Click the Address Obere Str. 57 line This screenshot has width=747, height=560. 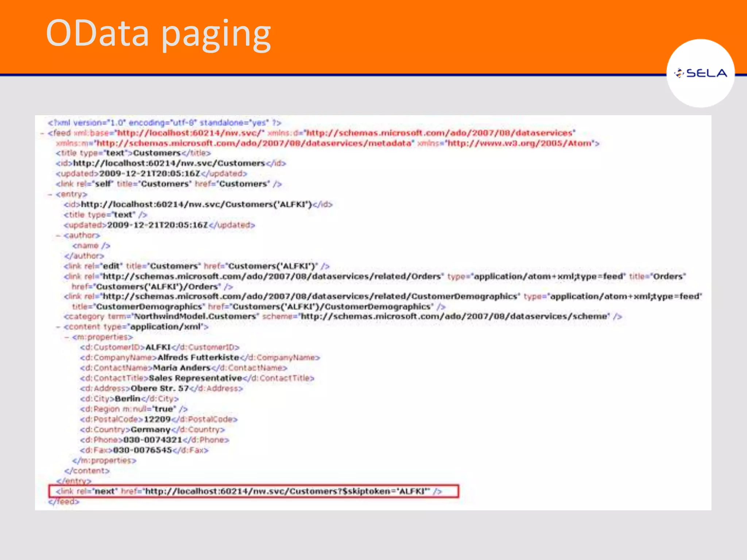pos(161,389)
